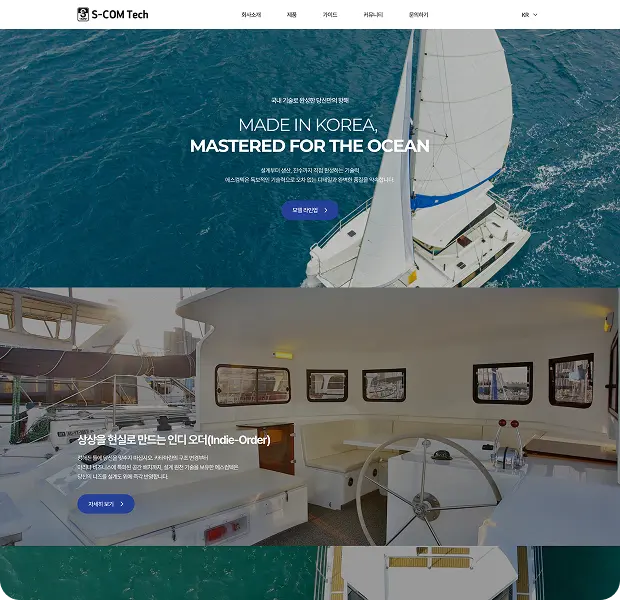
Task: Open the 회사소개 menu item
Action: point(251,15)
